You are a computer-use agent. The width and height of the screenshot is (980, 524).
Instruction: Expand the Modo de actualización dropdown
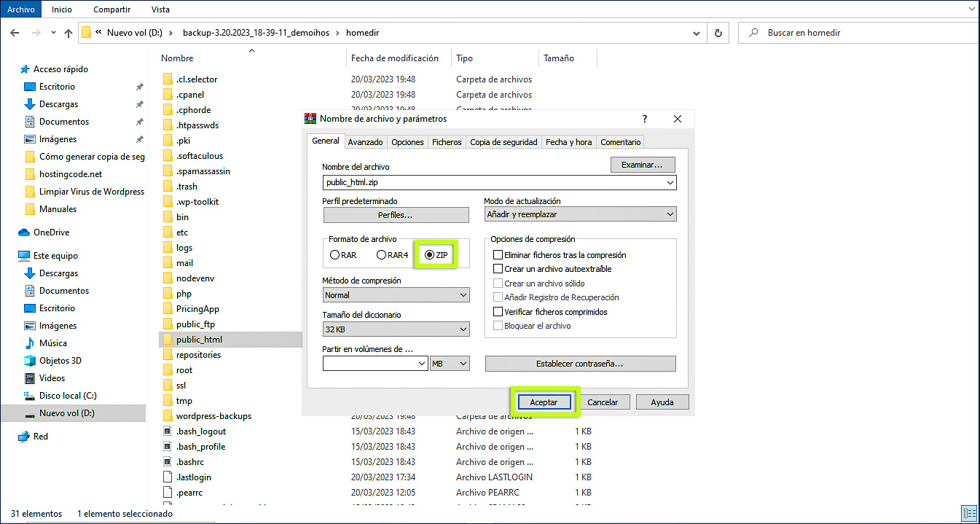[x=580, y=214]
